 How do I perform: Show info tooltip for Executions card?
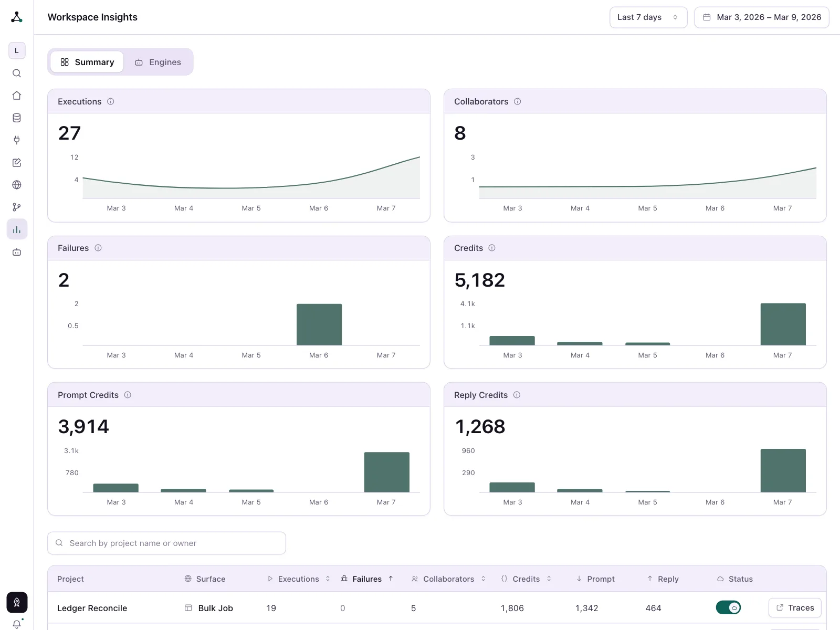click(x=111, y=101)
